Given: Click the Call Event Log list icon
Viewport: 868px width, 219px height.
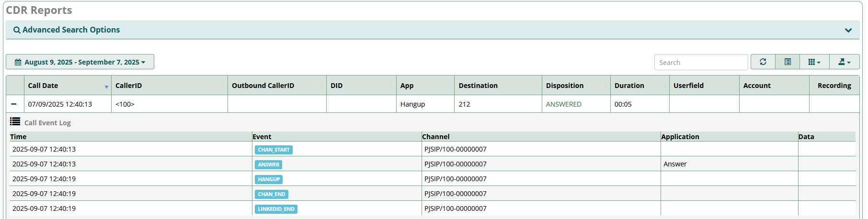Looking at the screenshot, I should tap(15, 122).
